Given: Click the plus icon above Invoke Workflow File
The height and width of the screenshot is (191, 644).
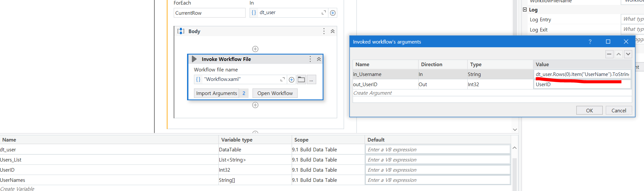Looking at the screenshot, I should pyautogui.click(x=255, y=49).
